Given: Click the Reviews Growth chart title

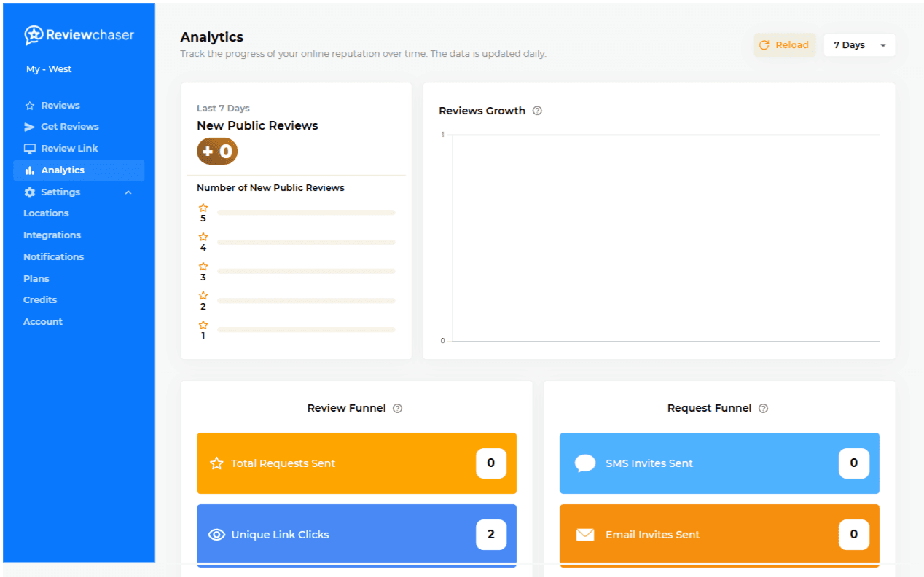Looking at the screenshot, I should click(x=482, y=111).
